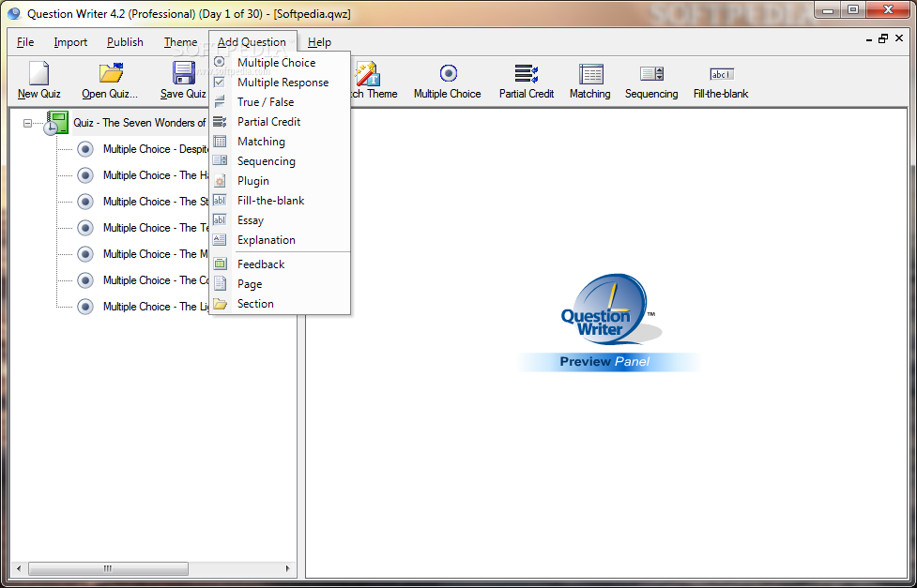Restore the inner document window

[x=883, y=38]
